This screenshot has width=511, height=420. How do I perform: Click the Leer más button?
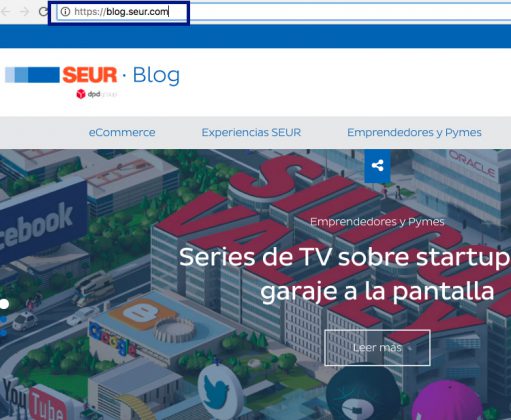click(377, 348)
